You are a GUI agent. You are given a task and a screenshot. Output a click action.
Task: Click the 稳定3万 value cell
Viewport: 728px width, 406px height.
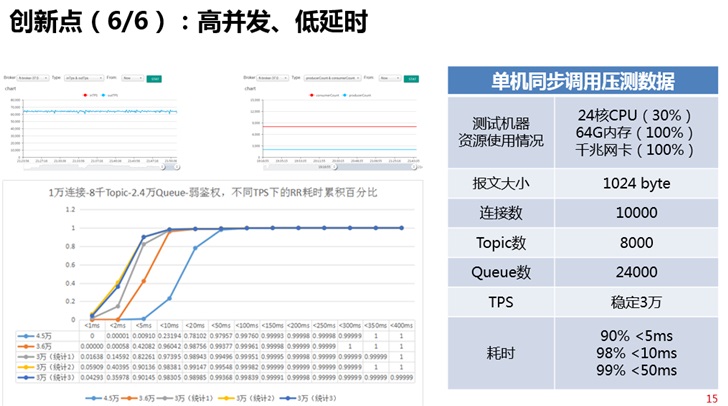point(637,302)
